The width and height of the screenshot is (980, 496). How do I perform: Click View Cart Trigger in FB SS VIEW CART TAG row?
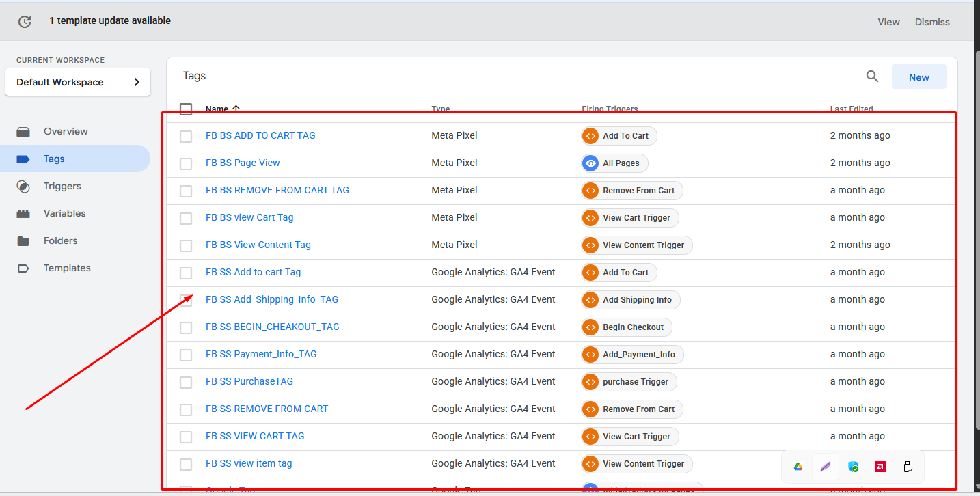click(629, 437)
